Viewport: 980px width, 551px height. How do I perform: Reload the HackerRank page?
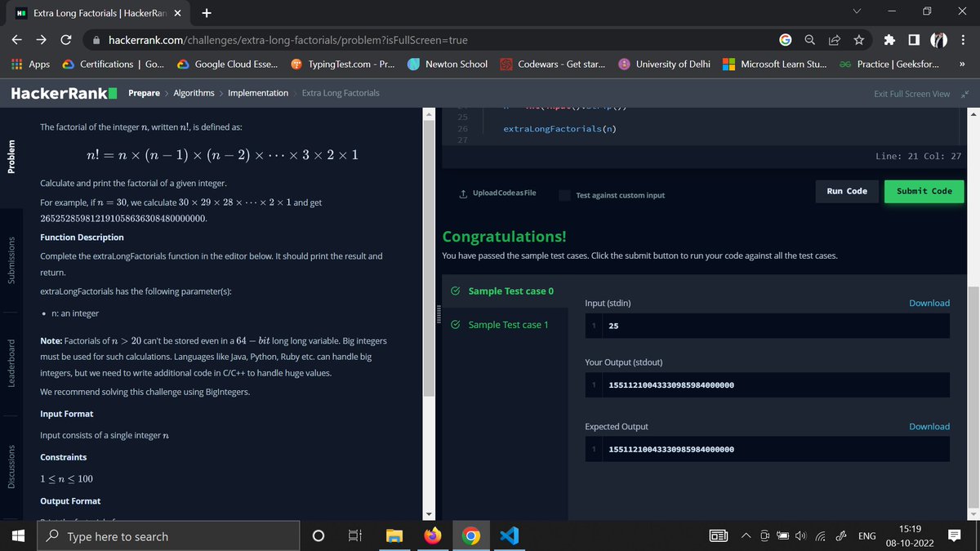[x=66, y=39]
